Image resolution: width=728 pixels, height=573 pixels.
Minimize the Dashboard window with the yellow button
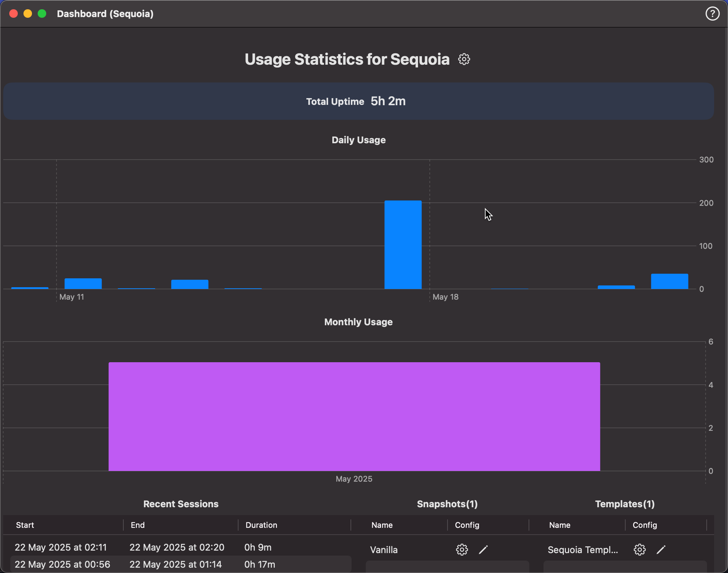(28, 14)
